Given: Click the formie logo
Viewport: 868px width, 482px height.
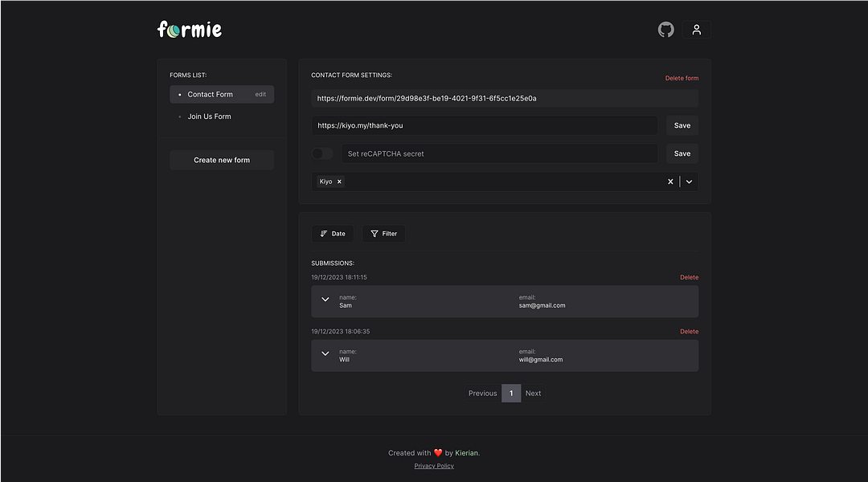Looking at the screenshot, I should pos(190,30).
